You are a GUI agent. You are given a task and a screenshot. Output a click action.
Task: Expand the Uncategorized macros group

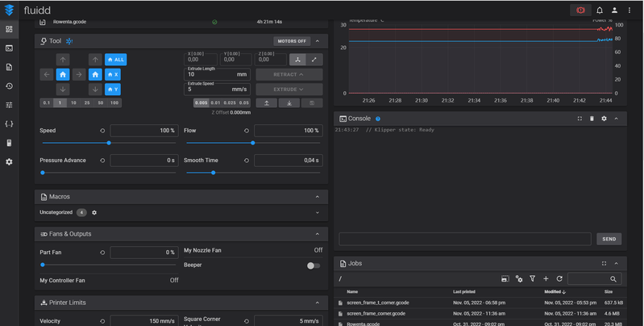(317, 212)
